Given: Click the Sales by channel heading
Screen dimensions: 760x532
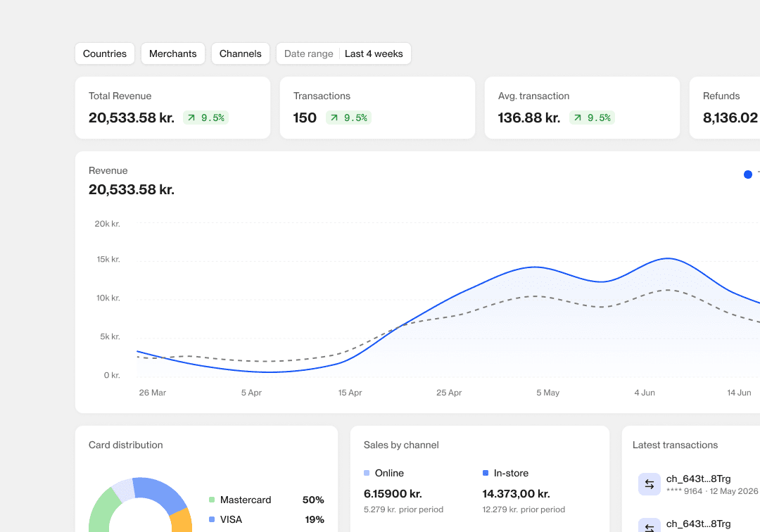Looking at the screenshot, I should (x=401, y=445).
